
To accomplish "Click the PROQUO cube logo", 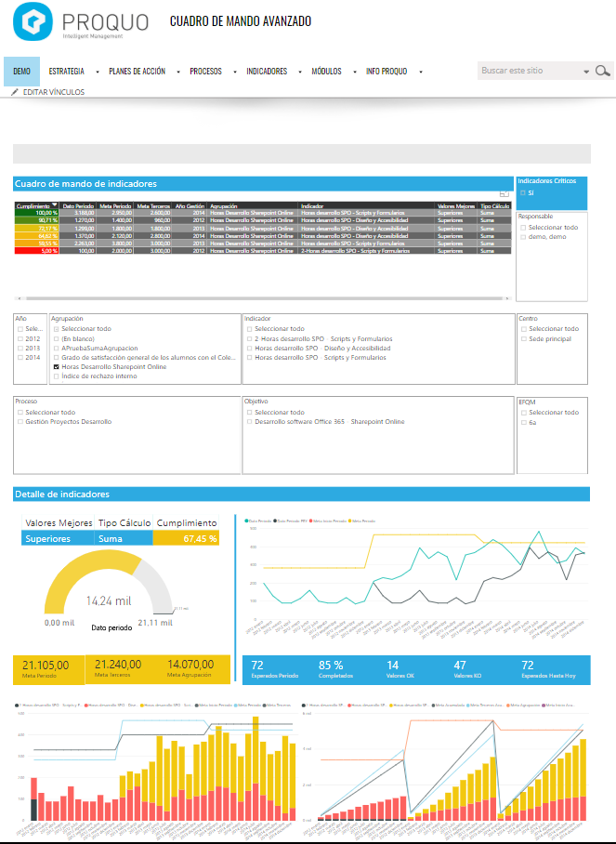I will click(33, 21).
